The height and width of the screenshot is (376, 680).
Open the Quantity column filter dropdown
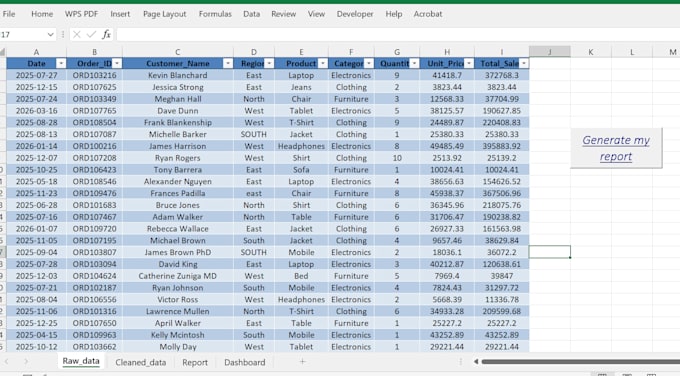(414, 63)
